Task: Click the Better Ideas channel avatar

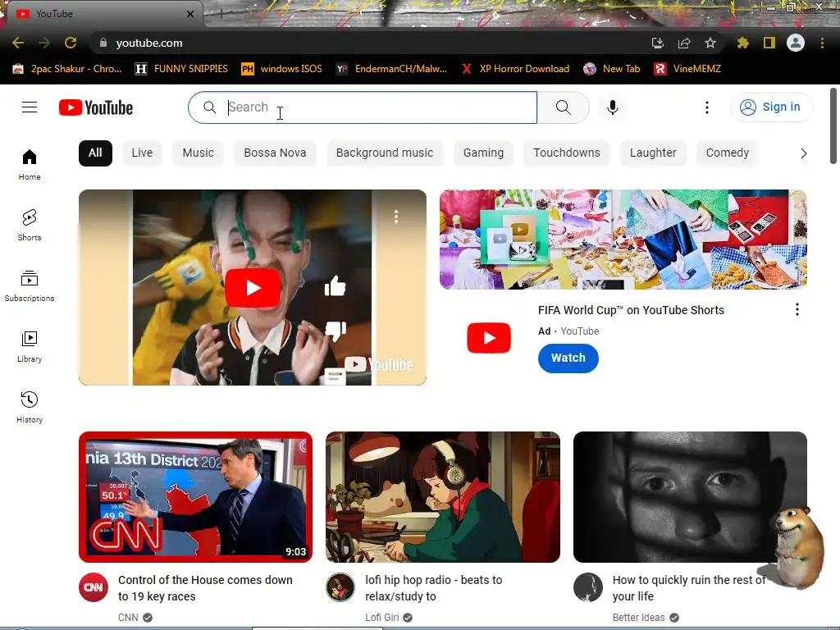Action: (587, 587)
